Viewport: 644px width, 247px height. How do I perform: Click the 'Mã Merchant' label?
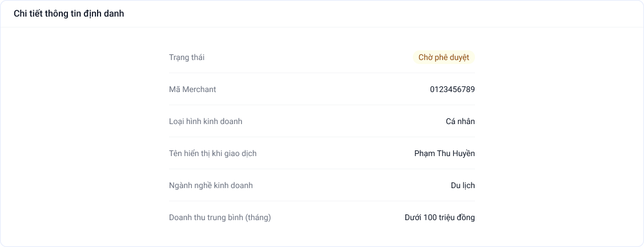click(192, 89)
